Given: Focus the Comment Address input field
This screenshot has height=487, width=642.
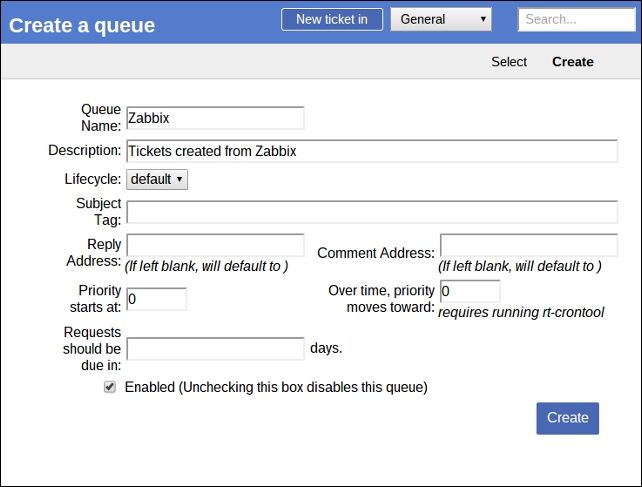Looking at the screenshot, I should [x=528, y=245].
